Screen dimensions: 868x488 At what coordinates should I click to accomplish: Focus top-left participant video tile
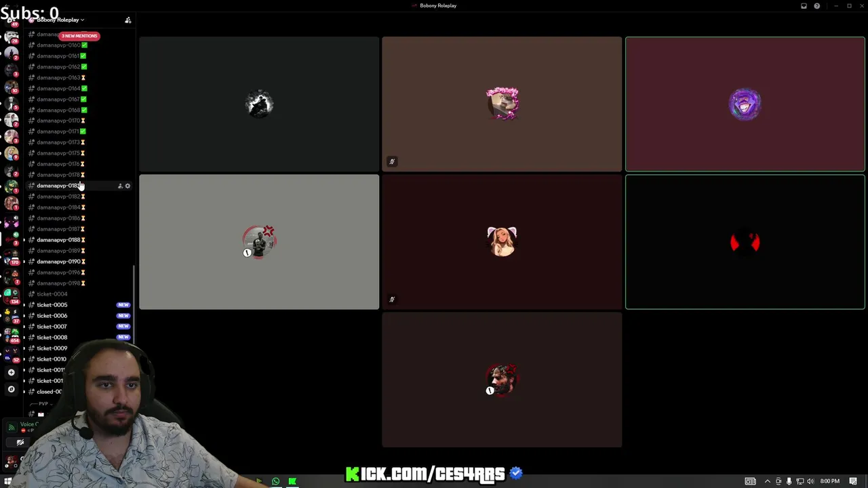click(x=259, y=104)
